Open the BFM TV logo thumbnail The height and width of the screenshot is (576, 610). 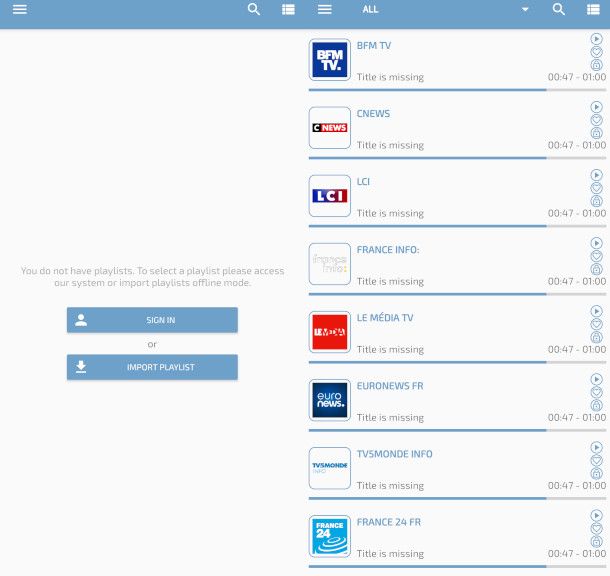click(x=330, y=60)
